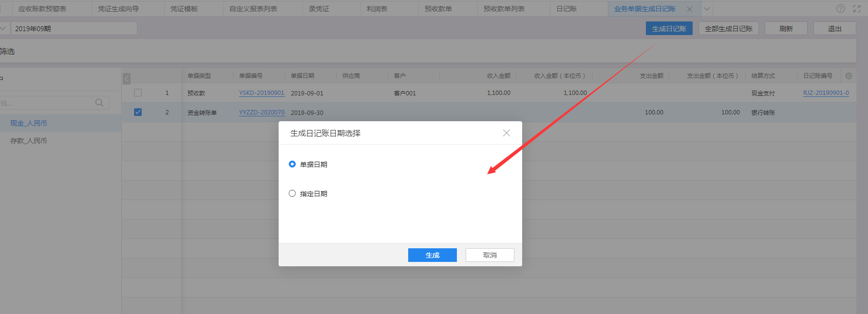Click the 2019-09-30 date cell
868x314 pixels.
(x=307, y=112)
